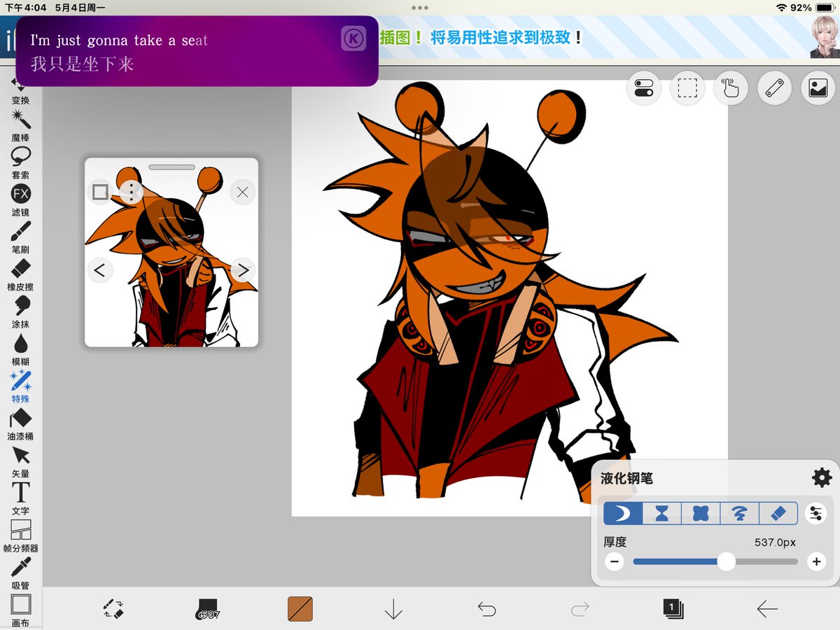The height and width of the screenshot is (630, 840).
Task: Select the Smudge (涂抹) tool
Action: tap(20, 311)
